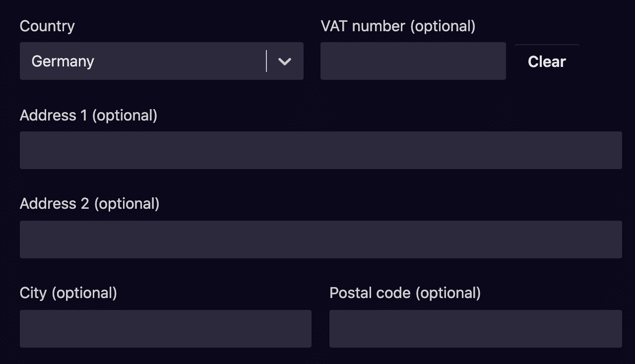Click the chevron arrow in Country selector
Viewport: 635px width, 364px height.
tap(285, 61)
